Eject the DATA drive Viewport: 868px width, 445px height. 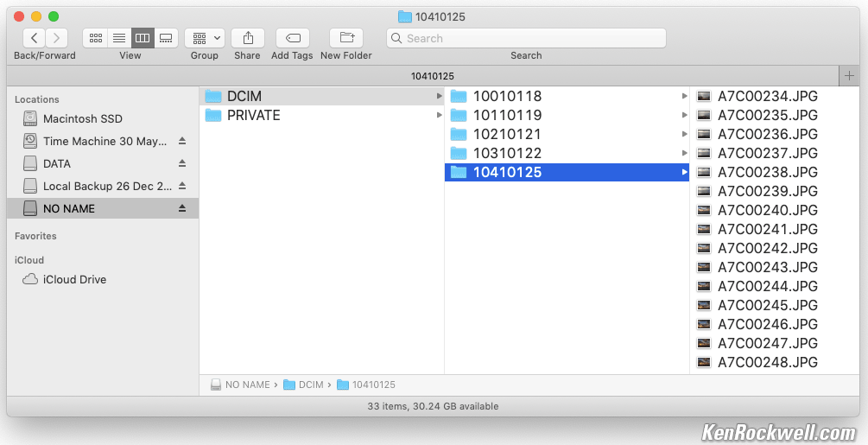[x=182, y=163]
